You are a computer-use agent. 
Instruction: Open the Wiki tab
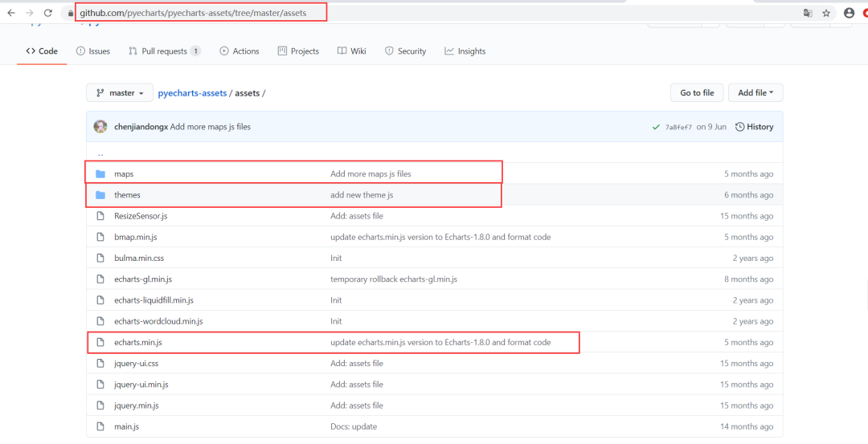(351, 51)
